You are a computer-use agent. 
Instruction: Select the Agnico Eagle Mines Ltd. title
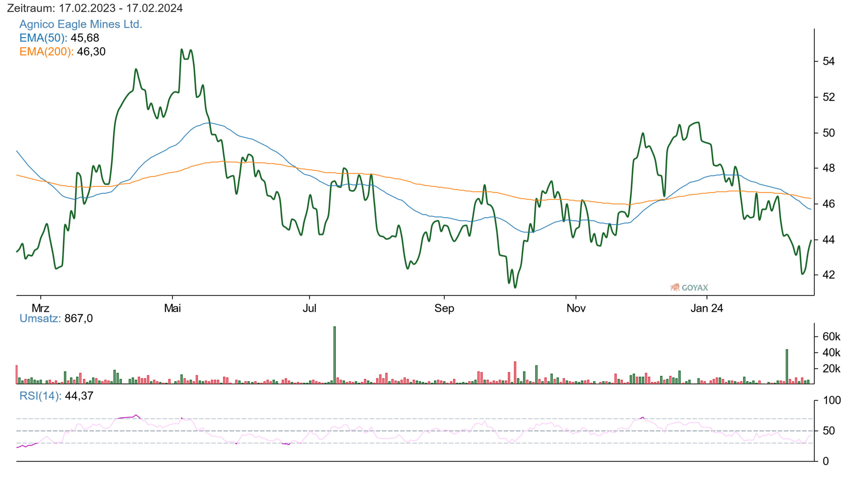tap(81, 24)
